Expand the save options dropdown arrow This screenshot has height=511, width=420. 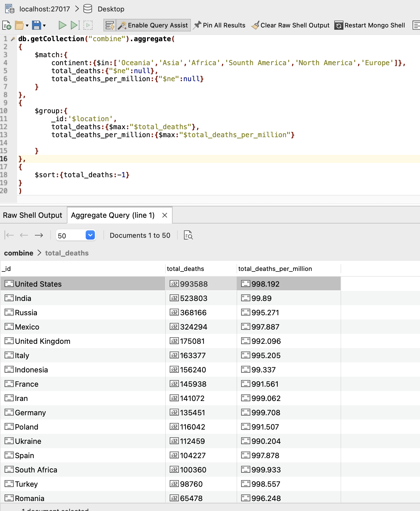coord(44,26)
